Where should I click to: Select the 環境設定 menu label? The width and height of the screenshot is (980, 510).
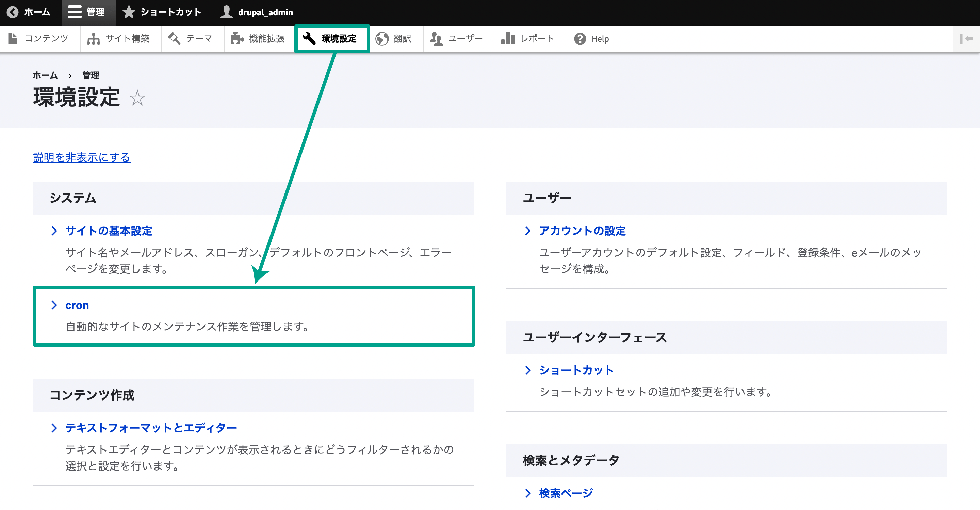(339, 38)
